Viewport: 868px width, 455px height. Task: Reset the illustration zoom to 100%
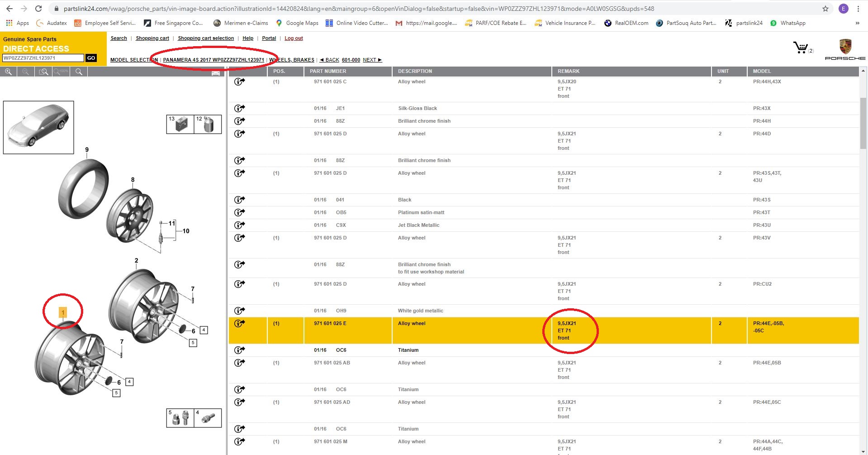click(x=61, y=72)
